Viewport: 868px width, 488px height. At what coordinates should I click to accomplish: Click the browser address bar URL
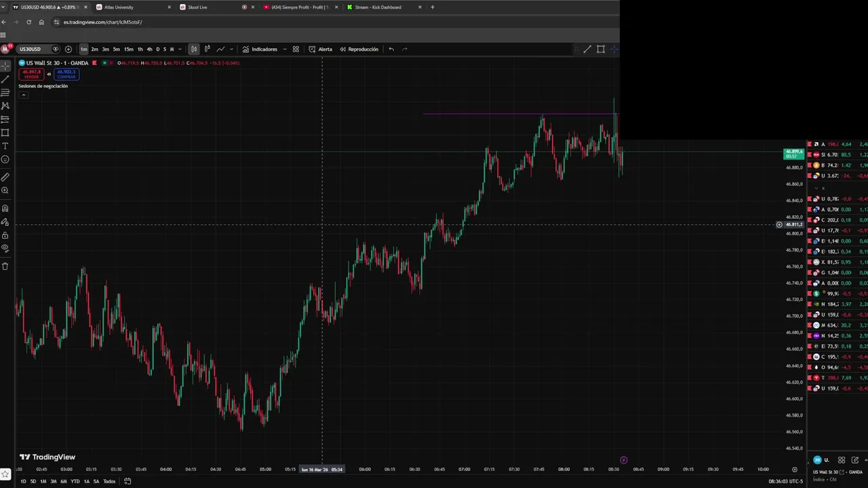tap(102, 22)
